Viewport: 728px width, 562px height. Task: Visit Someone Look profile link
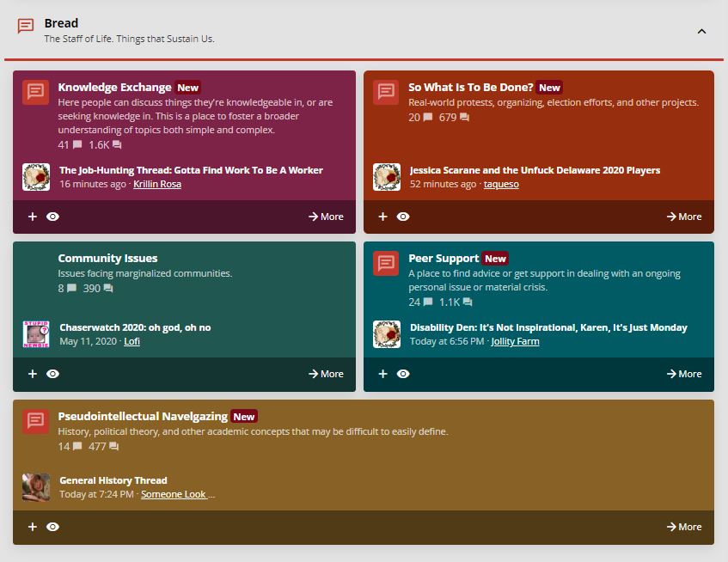pos(174,495)
